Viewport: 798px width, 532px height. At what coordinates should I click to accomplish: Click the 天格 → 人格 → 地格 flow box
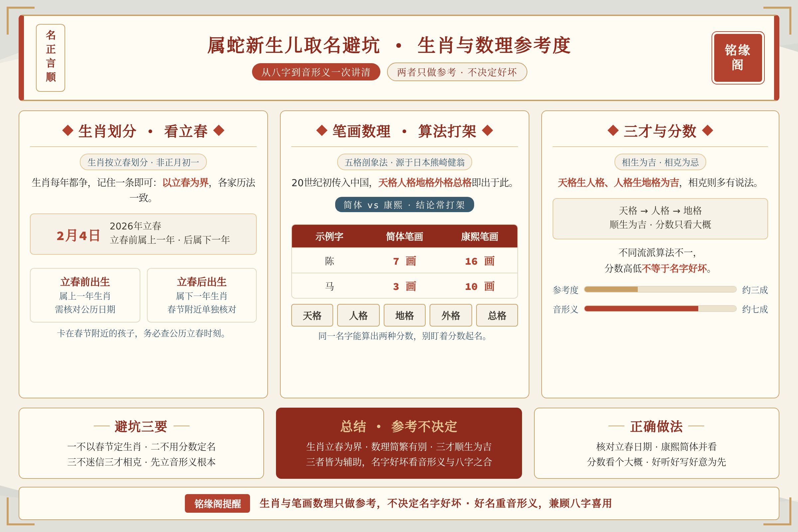point(660,219)
